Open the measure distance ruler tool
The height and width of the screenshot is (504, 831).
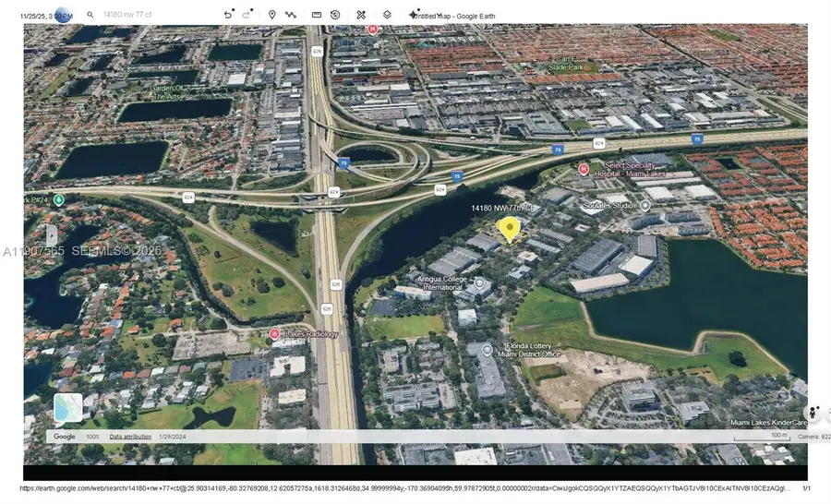pyautogui.click(x=317, y=15)
